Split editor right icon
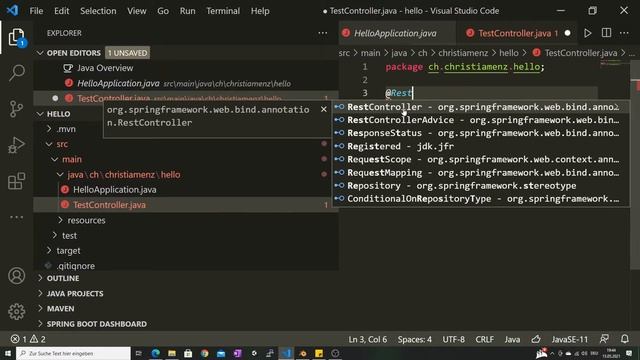640x360 pixels. (607, 33)
